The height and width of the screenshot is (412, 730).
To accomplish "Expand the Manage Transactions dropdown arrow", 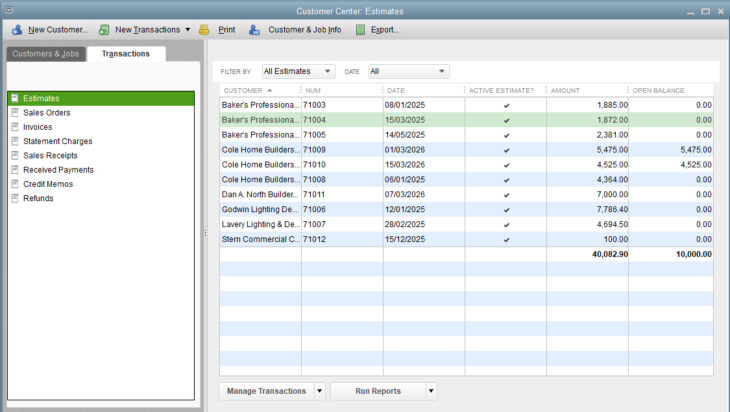I will click(x=319, y=391).
